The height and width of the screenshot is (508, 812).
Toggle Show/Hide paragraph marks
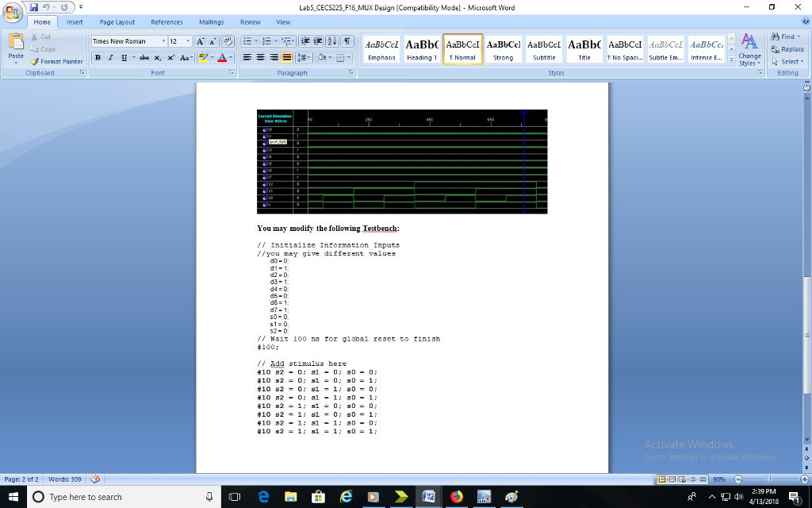347,41
